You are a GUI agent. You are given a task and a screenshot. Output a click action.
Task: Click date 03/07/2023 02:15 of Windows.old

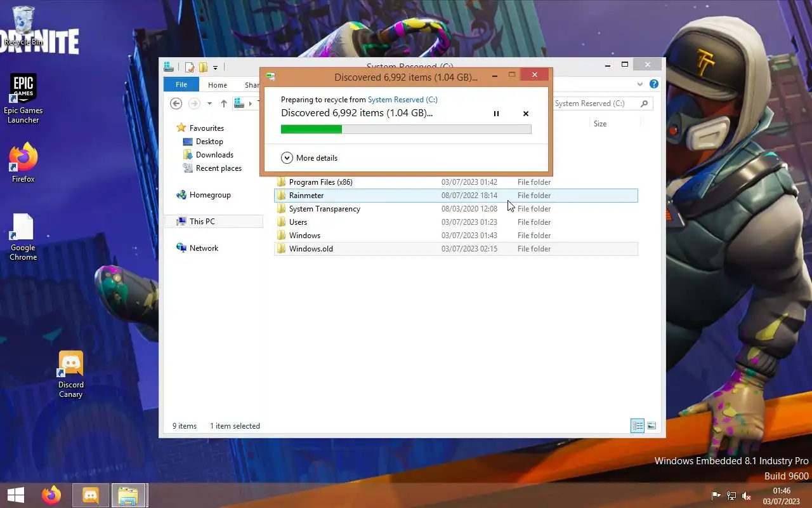pyautogui.click(x=469, y=249)
